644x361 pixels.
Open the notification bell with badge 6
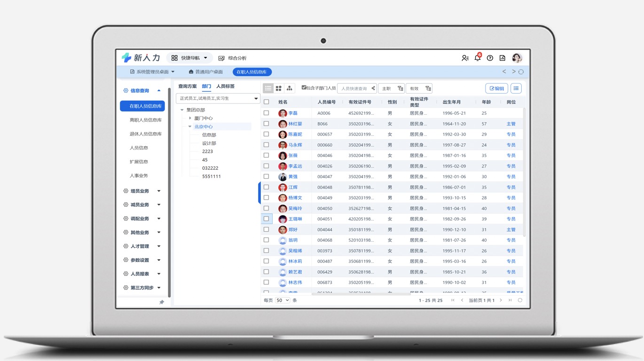[478, 58]
